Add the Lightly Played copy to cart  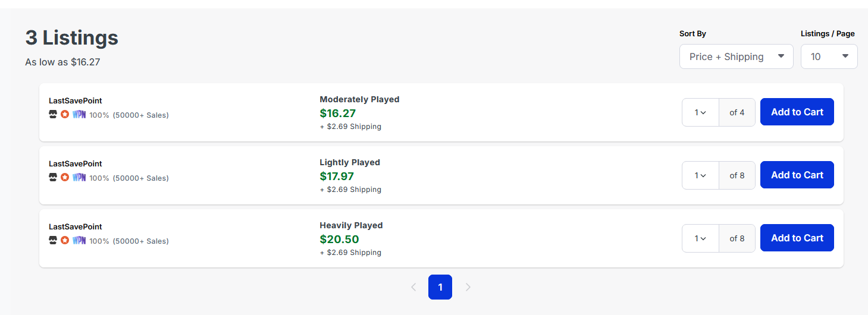(797, 175)
